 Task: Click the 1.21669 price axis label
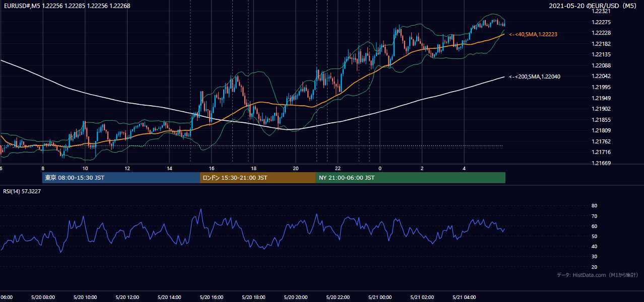(x=601, y=163)
